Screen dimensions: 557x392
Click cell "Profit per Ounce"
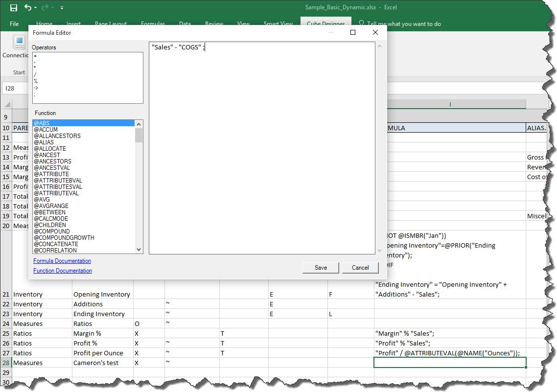click(x=103, y=353)
